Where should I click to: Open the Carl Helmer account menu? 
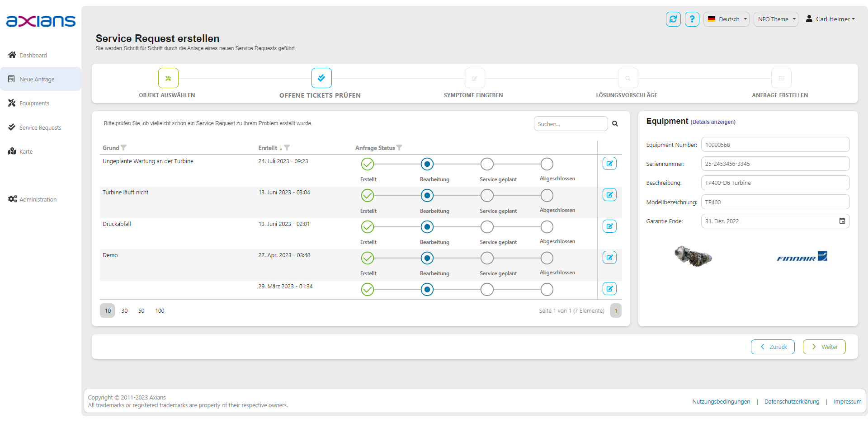pyautogui.click(x=830, y=19)
